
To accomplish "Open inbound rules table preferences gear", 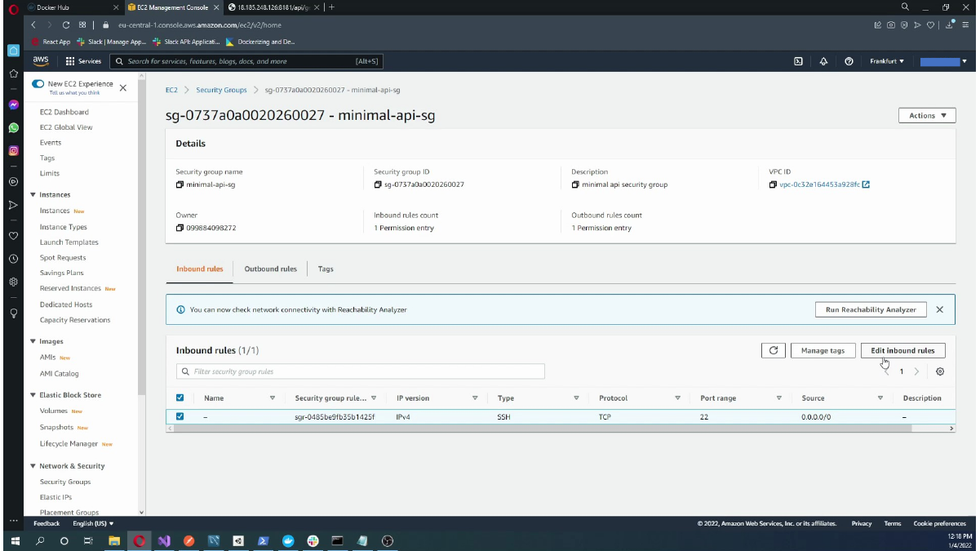I will point(940,371).
